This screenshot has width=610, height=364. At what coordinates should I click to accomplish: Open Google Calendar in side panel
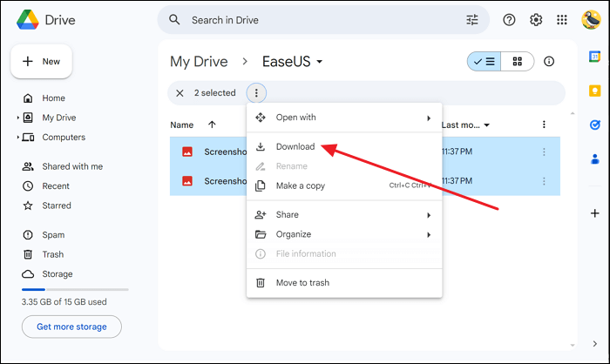click(595, 57)
